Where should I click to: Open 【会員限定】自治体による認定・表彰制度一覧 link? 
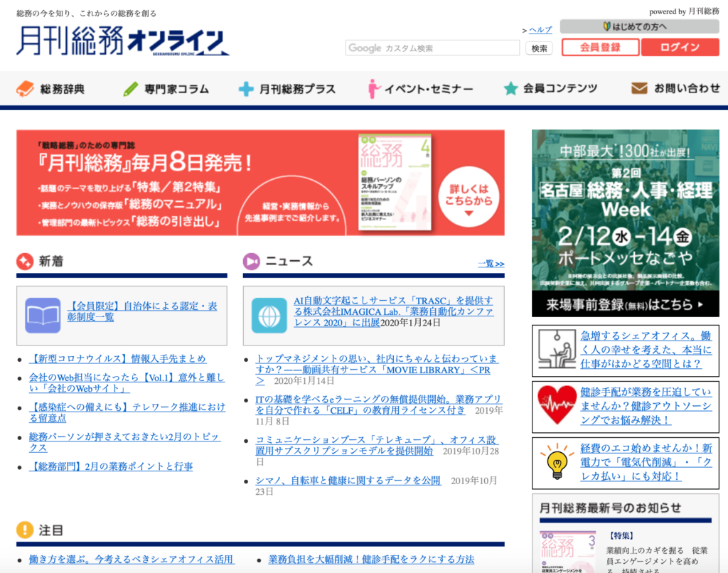[142, 311]
